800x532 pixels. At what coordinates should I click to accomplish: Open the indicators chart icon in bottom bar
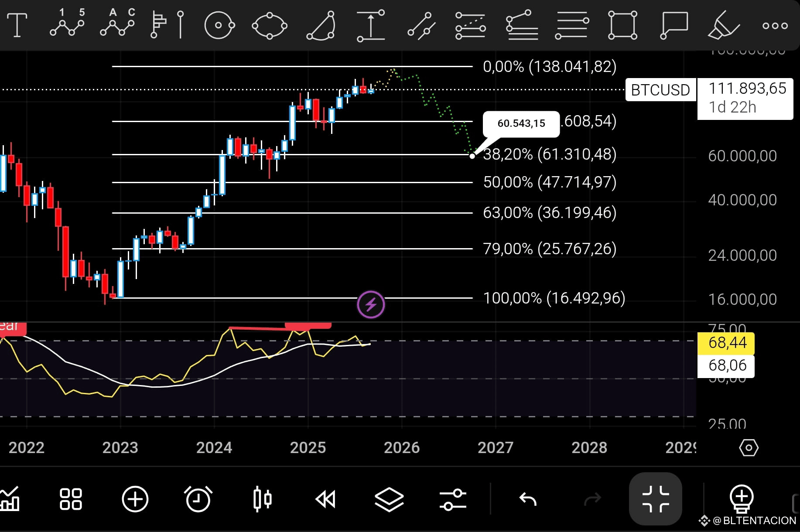pos(10,499)
